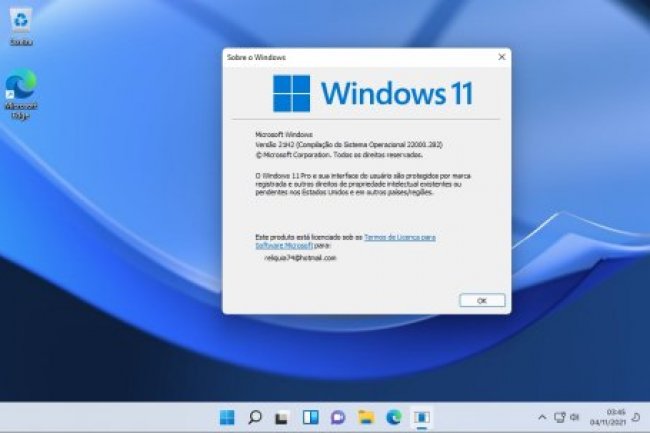Open the Start menu from the taskbar

227,417
